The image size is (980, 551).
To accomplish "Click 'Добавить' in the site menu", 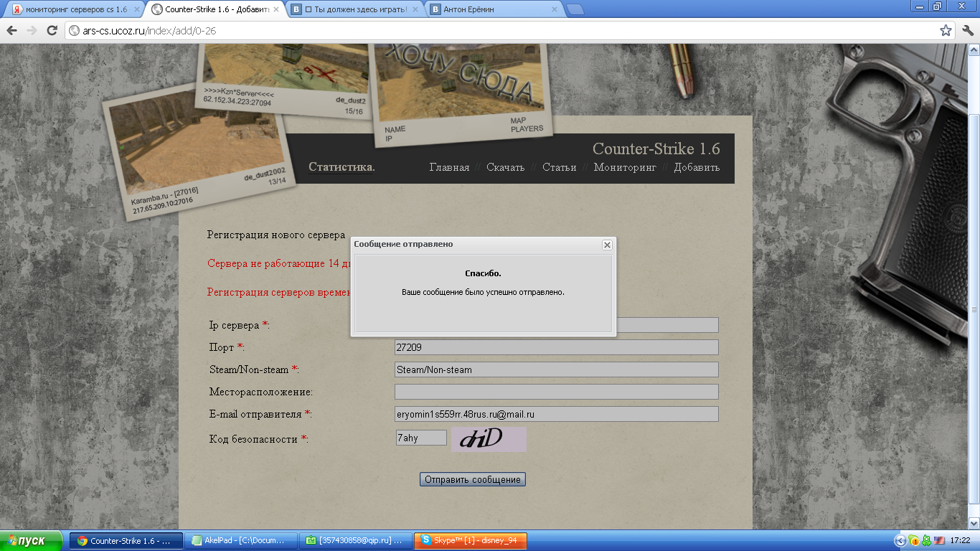I will pos(697,167).
